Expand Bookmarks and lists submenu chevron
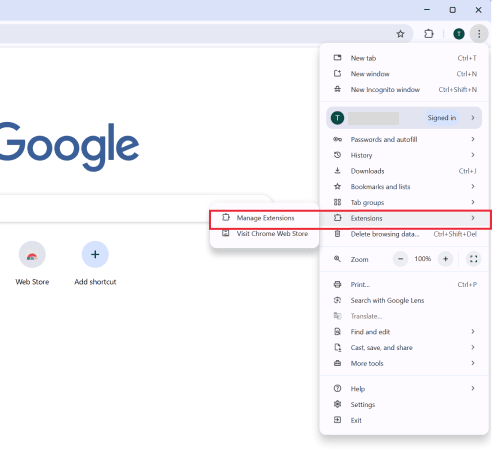The width and height of the screenshot is (492, 470). pyautogui.click(x=473, y=186)
